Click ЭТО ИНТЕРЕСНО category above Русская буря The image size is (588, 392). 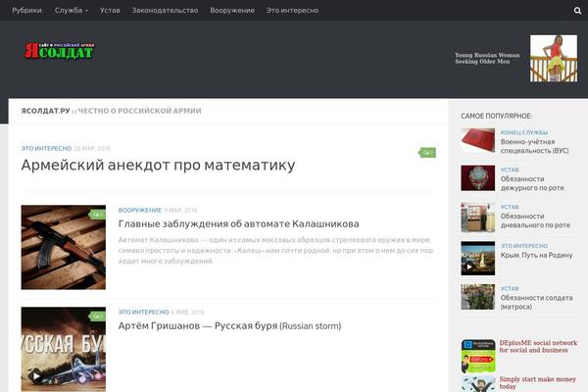(143, 312)
